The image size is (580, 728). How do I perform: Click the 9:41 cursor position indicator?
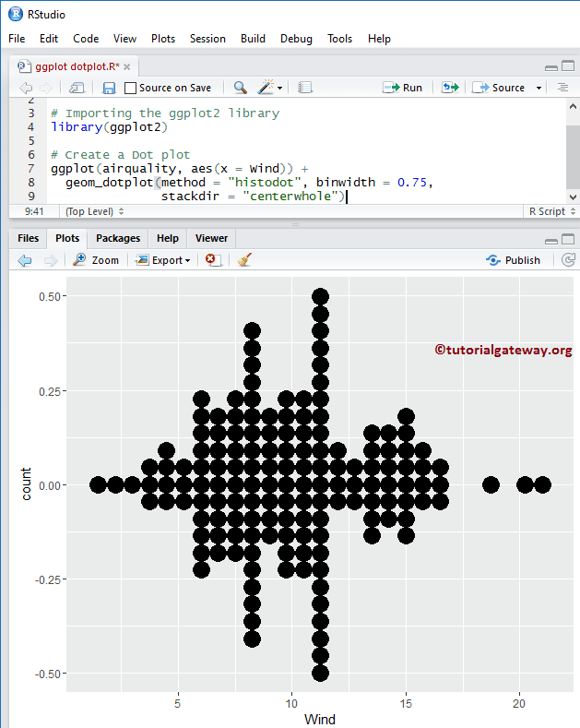34,211
